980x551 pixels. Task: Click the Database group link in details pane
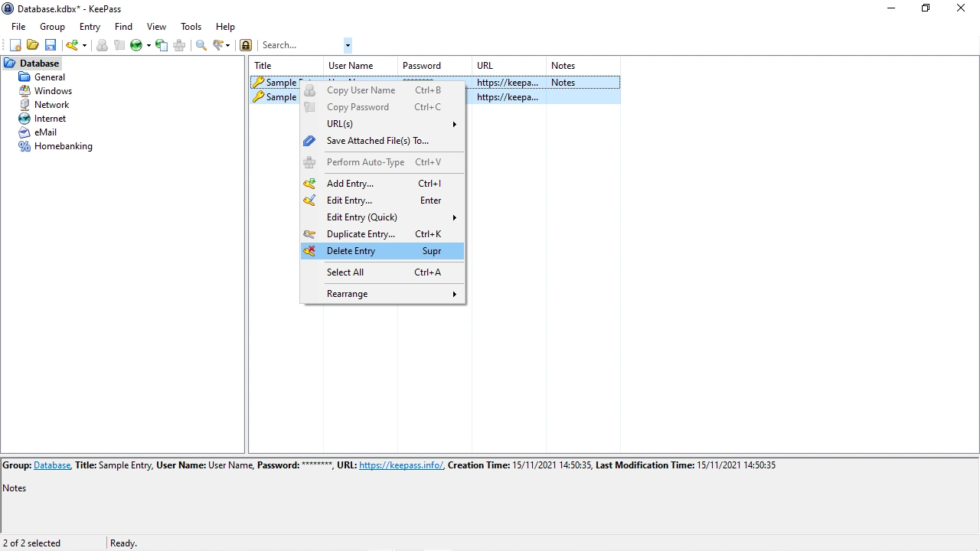[52, 465]
